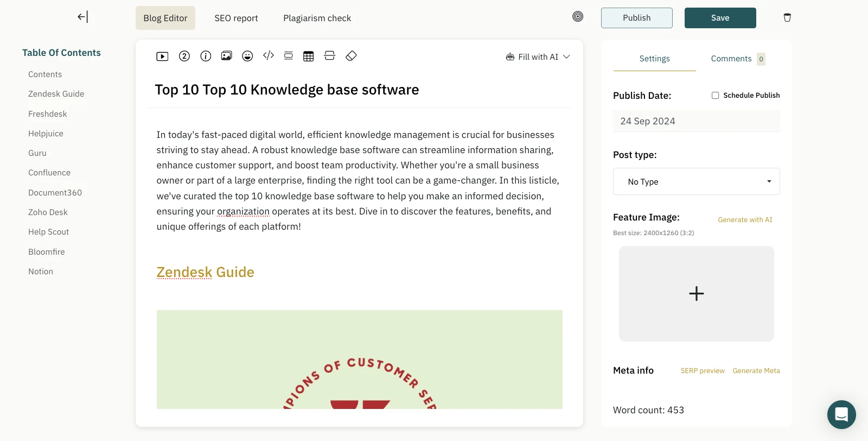The height and width of the screenshot is (441, 868).
Task: Expand the Fill with AI dropdown
Action: click(x=538, y=56)
